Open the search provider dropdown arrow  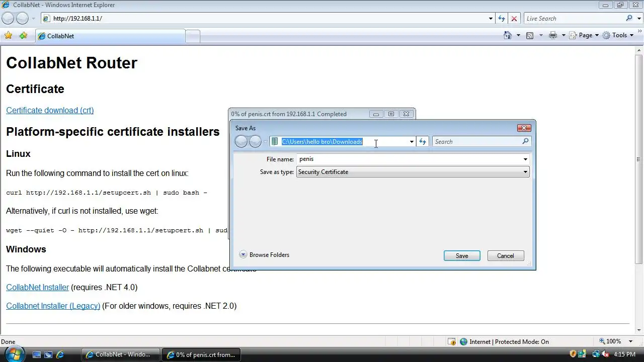pyautogui.click(x=638, y=19)
